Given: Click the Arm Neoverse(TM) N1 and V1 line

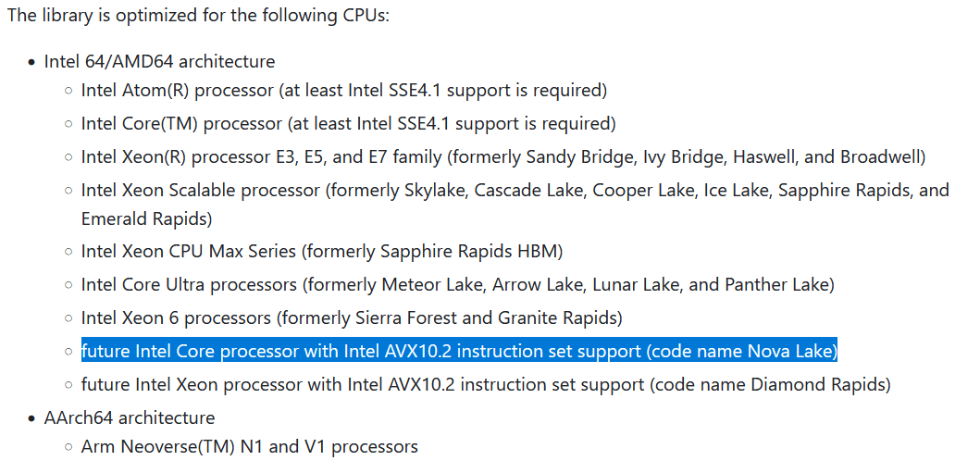Looking at the screenshot, I should (249, 447).
